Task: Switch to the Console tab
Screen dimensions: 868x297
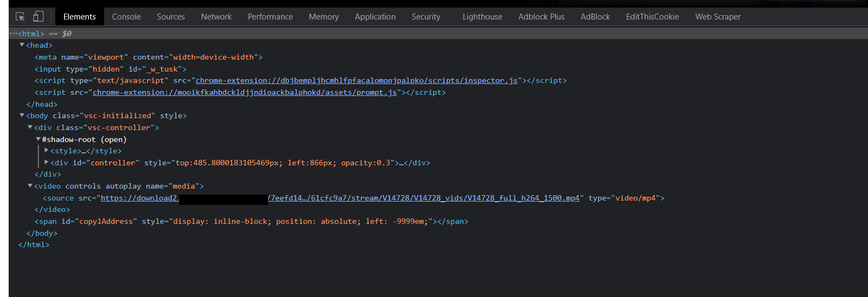Action: [126, 17]
